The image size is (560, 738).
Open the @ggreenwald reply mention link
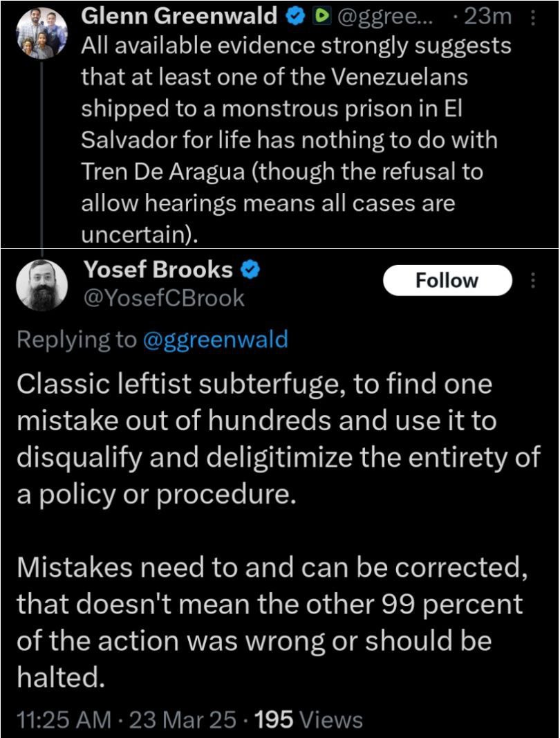214,340
